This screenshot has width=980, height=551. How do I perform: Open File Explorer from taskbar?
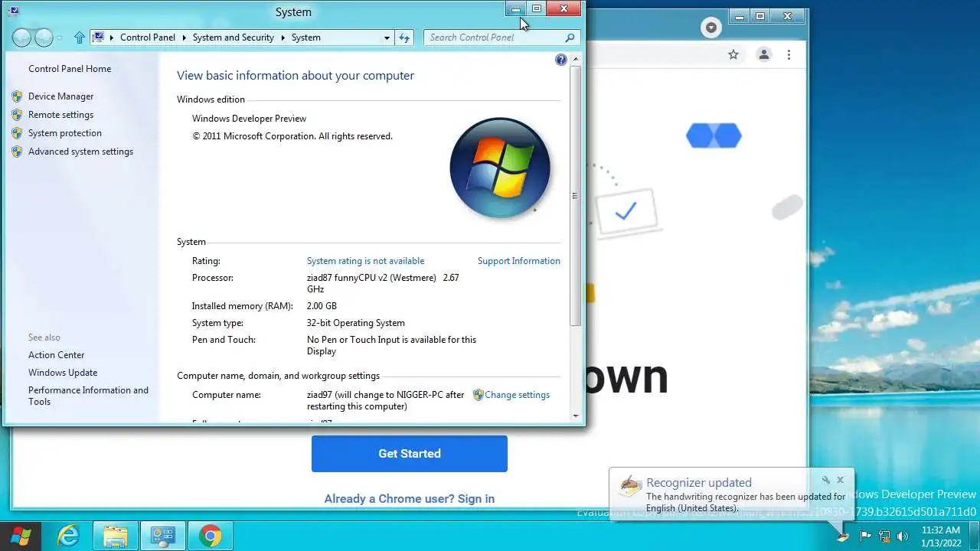(x=116, y=536)
